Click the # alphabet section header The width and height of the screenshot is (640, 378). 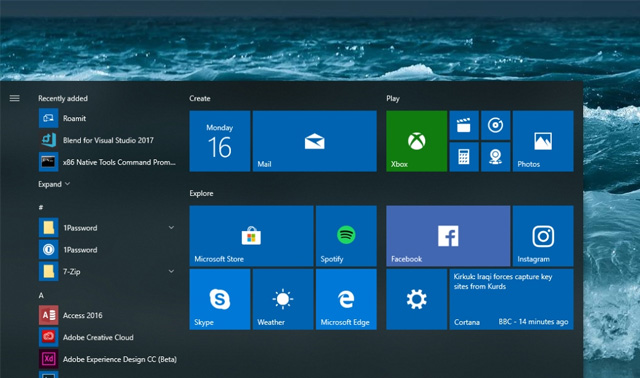click(41, 207)
